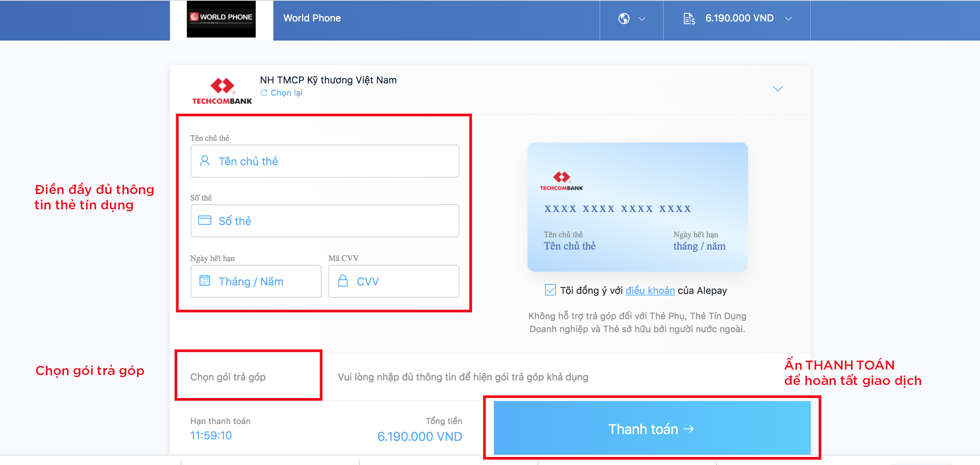The image size is (980, 465).
Task: Toggle the Alepay terms agreement checkbox
Action: (x=550, y=290)
